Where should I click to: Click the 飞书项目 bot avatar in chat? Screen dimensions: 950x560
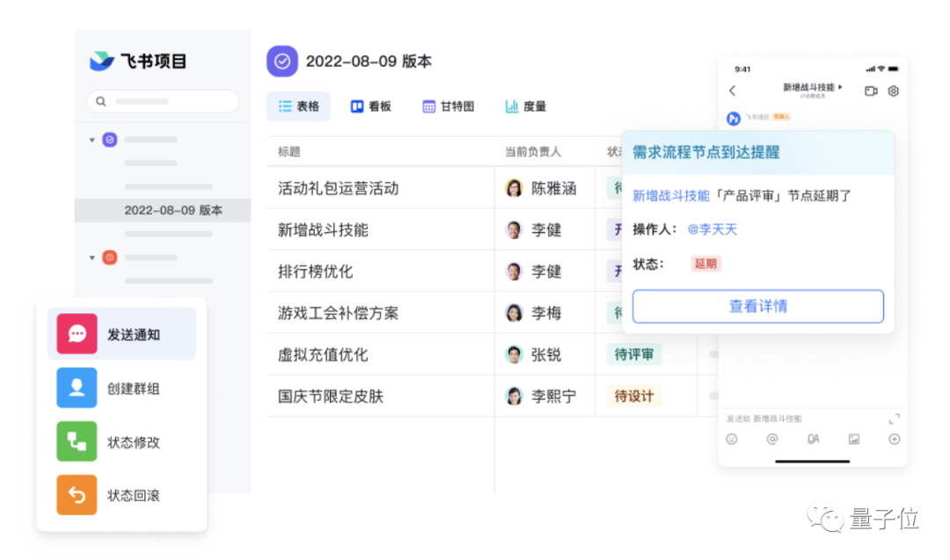734,119
